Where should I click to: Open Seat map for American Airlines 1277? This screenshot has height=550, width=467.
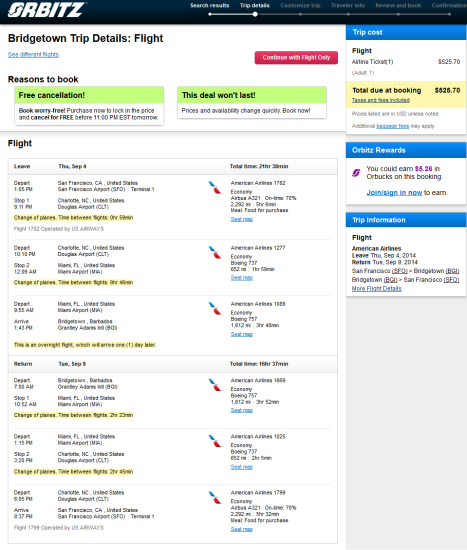click(x=242, y=278)
